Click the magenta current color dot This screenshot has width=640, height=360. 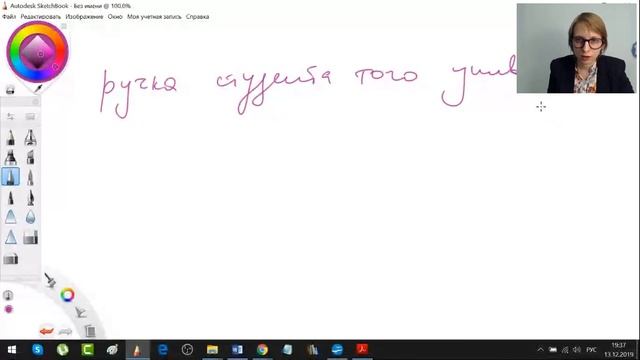click(x=9, y=309)
